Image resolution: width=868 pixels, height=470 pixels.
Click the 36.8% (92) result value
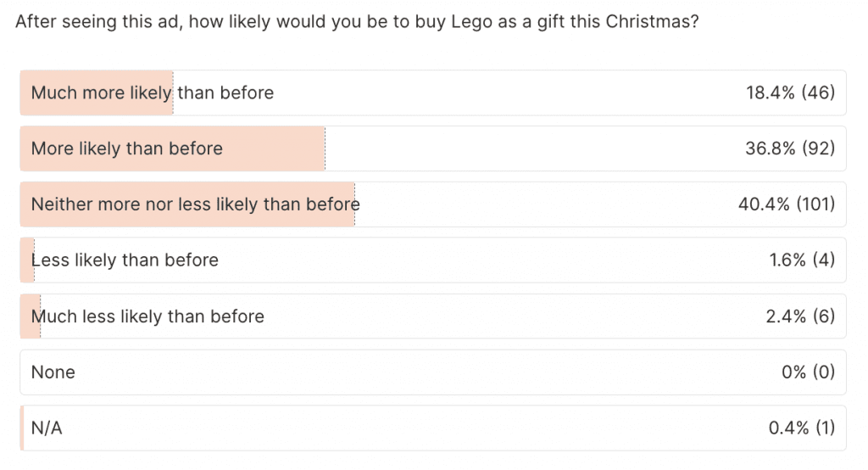790,148
